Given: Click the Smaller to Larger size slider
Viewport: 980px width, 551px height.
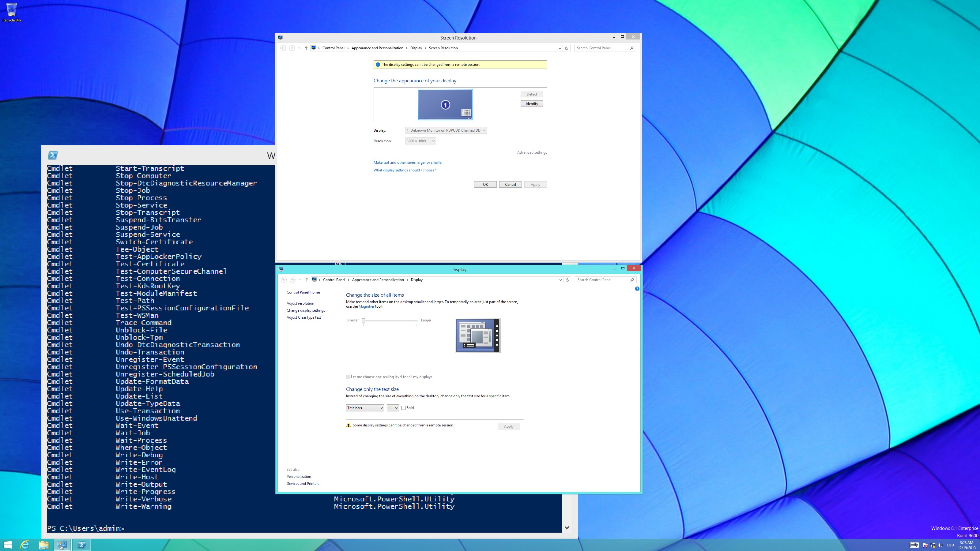Looking at the screenshot, I should pyautogui.click(x=390, y=321).
